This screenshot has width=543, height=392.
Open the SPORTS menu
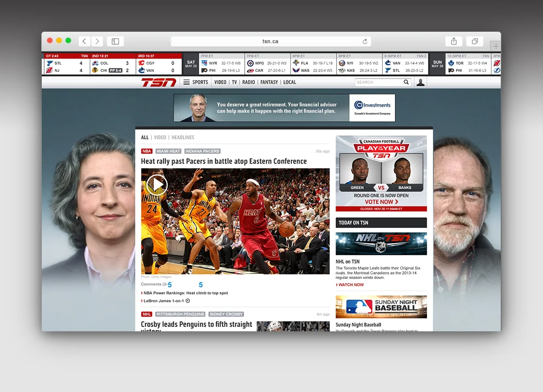[x=200, y=82]
